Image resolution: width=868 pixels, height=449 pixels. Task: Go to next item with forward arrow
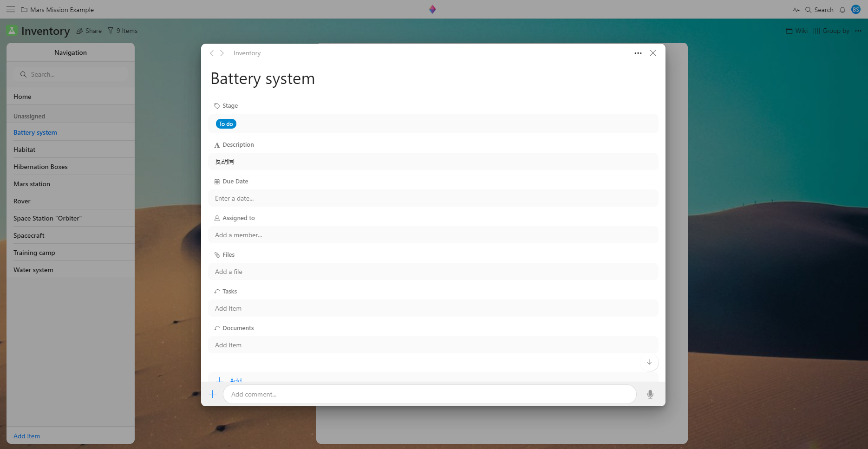tap(222, 53)
